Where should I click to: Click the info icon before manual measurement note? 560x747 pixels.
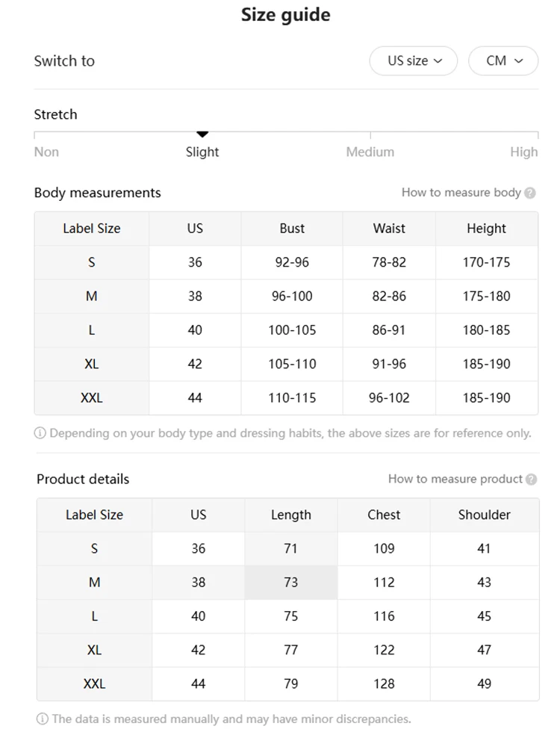43,719
